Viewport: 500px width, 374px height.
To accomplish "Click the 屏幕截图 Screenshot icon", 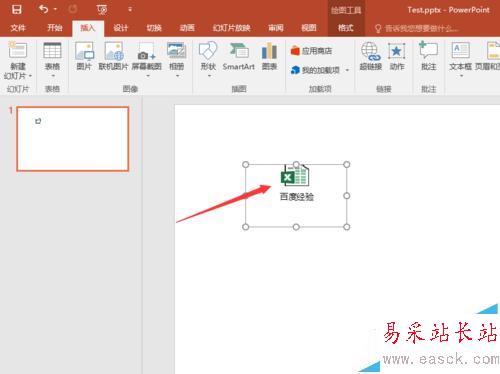I will click(x=147, y=51).
